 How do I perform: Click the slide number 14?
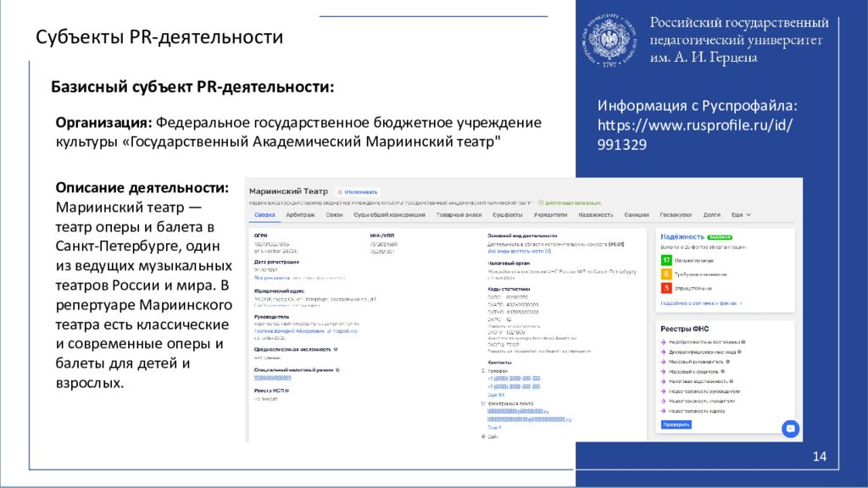pos(820,457)
